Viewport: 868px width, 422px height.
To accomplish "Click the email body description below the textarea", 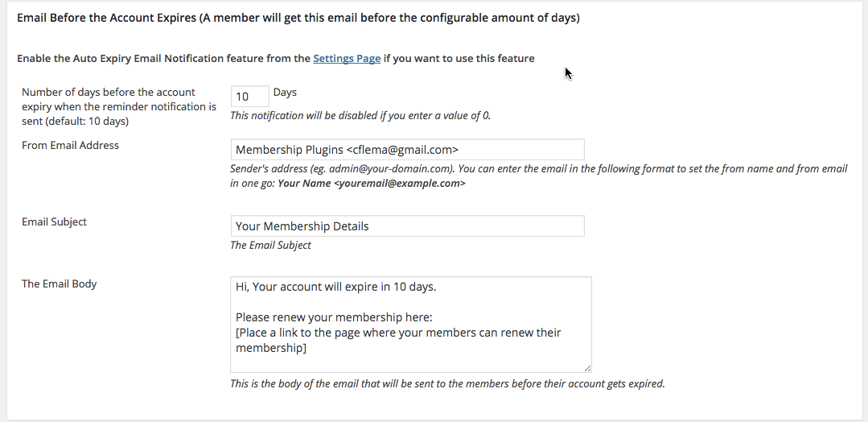I will [447, 383].
